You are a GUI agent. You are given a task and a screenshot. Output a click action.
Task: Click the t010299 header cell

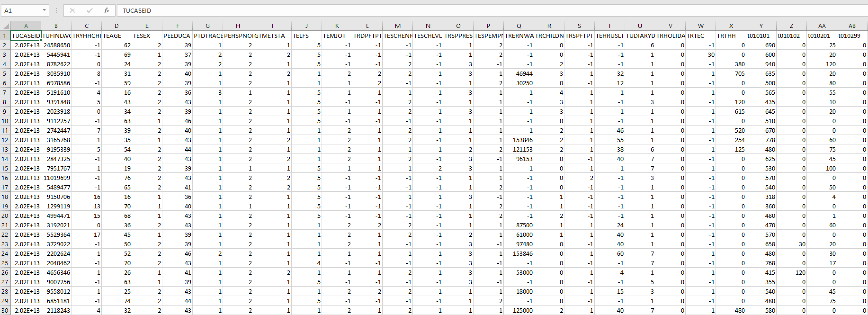852,36
